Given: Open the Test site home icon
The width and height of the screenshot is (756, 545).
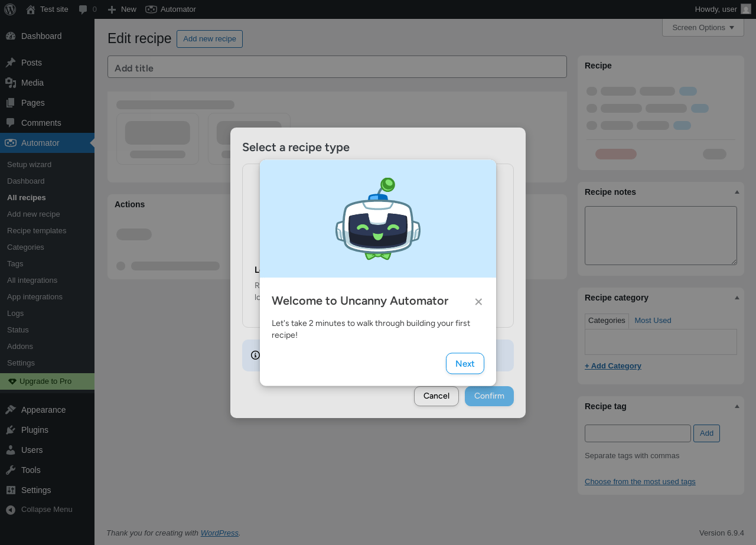Looking at the screenshot, I should 31,9.
